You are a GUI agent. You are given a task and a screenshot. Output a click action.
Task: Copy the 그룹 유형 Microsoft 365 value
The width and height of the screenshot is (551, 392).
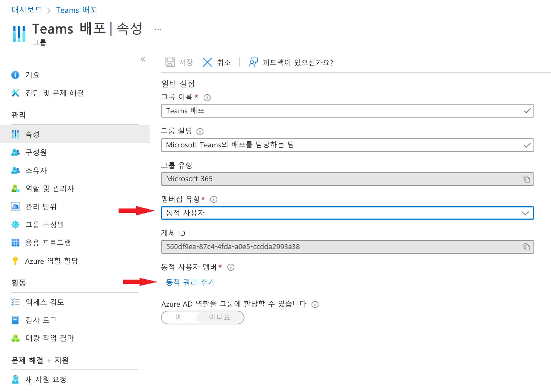(x=526, y=179)
